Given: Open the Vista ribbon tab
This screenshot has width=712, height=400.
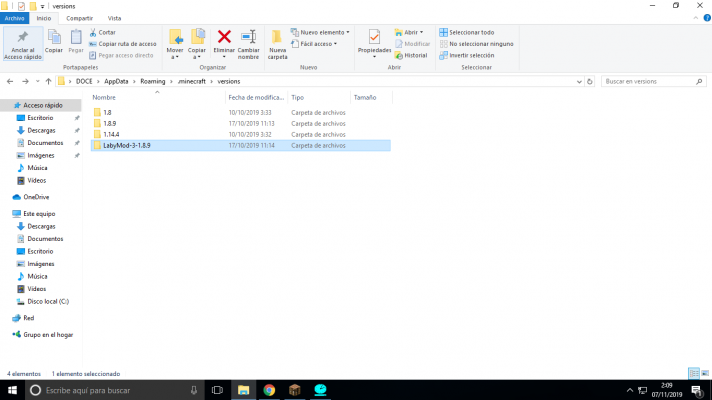Looking at the screenshot, I should coord(115,18).
